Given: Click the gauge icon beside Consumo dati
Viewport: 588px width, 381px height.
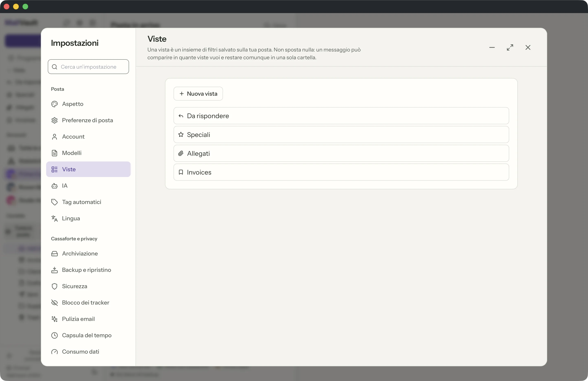Looking at the screenshot, I should (54, 352).
